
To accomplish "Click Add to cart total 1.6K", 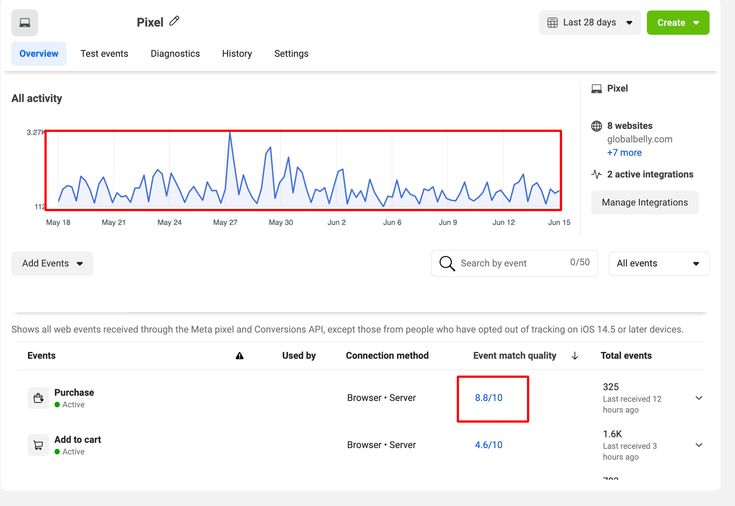I will [613, 434].
